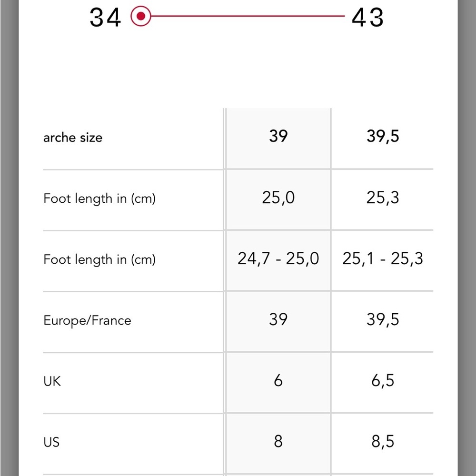Click the UK row label
Image resolution: width=476 pixels, height=476 pixels.
pos(52,381)
